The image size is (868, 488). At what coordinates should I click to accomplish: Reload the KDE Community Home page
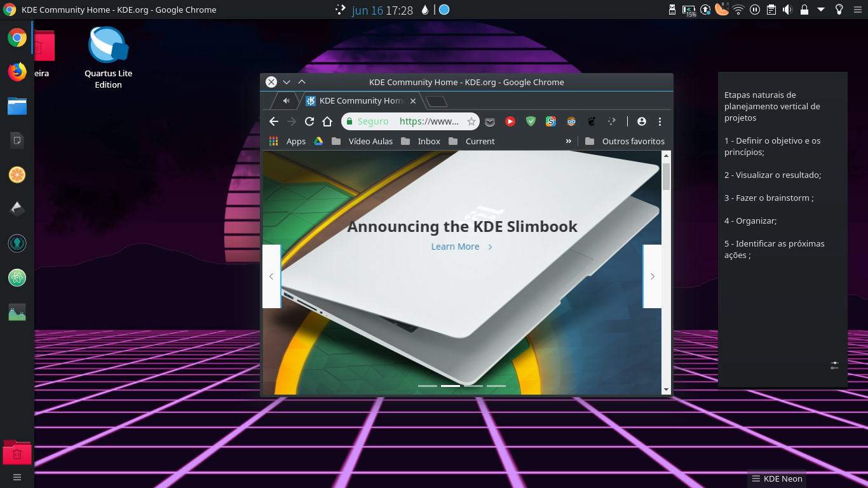click(x=309, y=121)
